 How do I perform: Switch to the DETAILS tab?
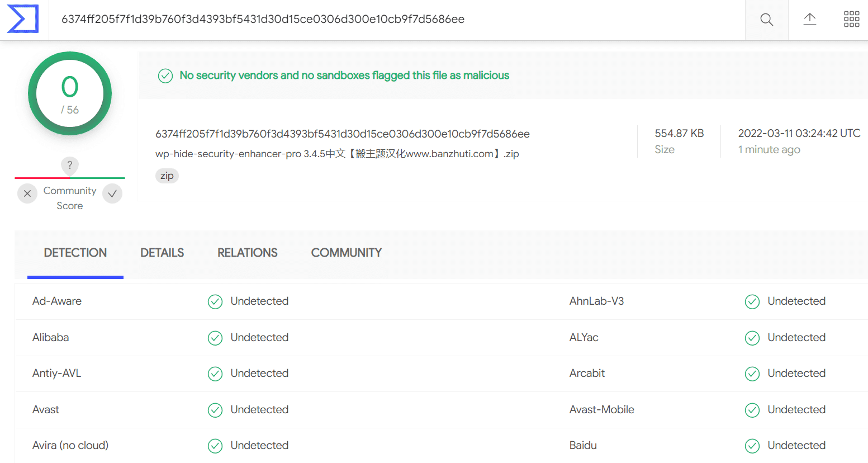(162, 253)
